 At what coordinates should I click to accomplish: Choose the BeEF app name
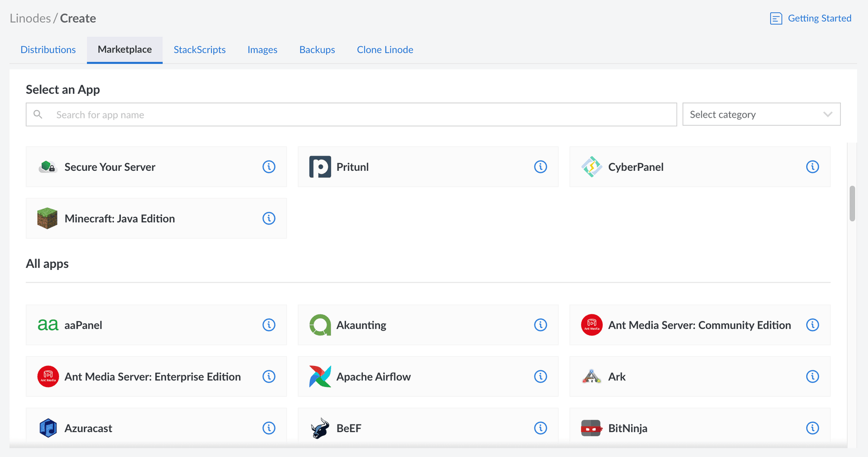(349, 428)
